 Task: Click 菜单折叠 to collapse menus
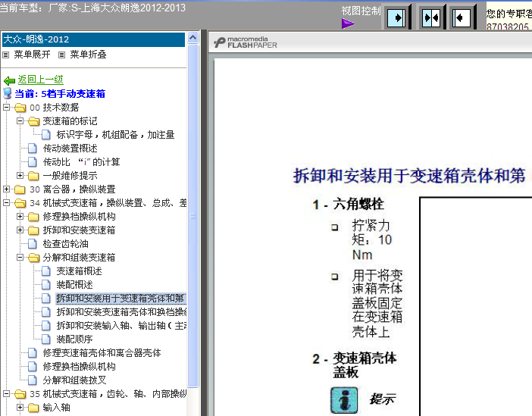(x=88, y=55)
